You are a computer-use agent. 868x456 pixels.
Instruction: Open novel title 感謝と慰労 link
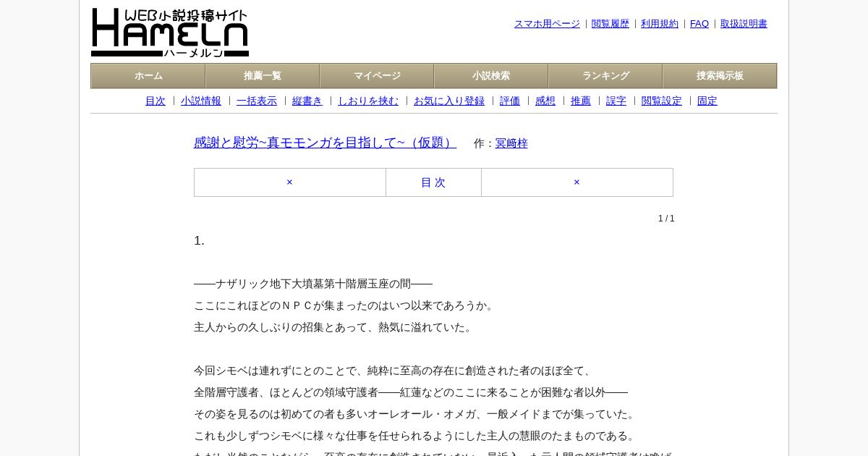pos(325,143)
